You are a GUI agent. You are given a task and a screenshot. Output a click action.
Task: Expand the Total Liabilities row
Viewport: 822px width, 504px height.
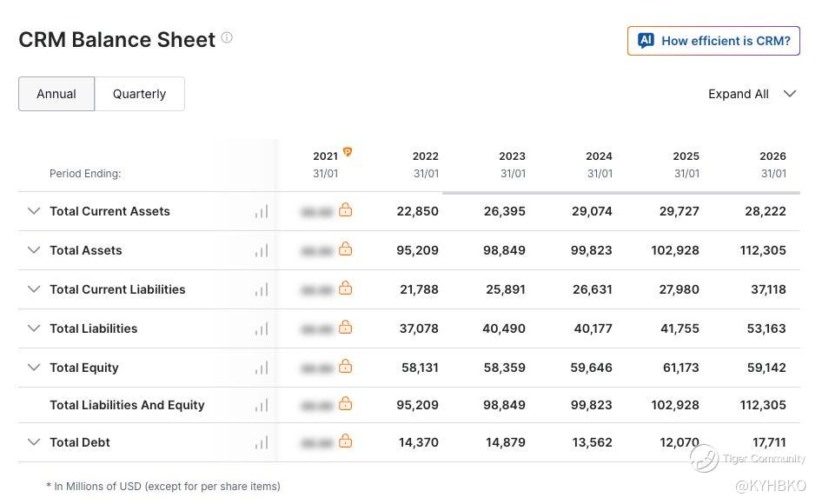pos(34,328)
